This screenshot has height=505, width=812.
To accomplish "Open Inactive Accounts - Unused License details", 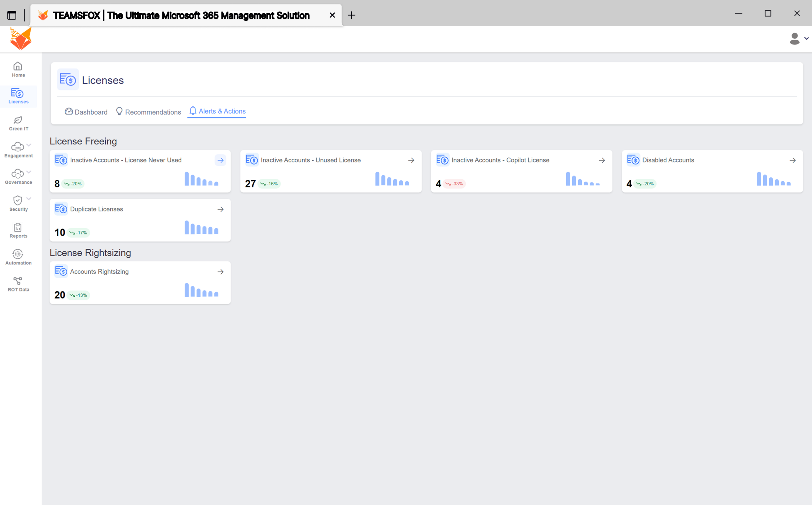I will point(411,160).
